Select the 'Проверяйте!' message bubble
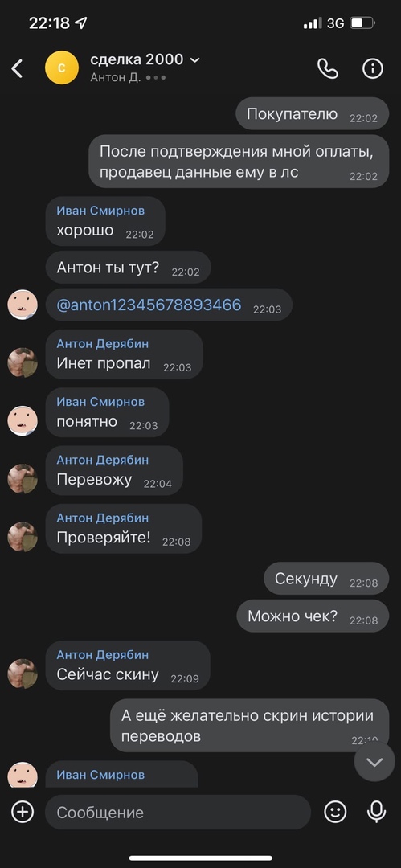This screenshot has width=401, height=868. (124, 529)
